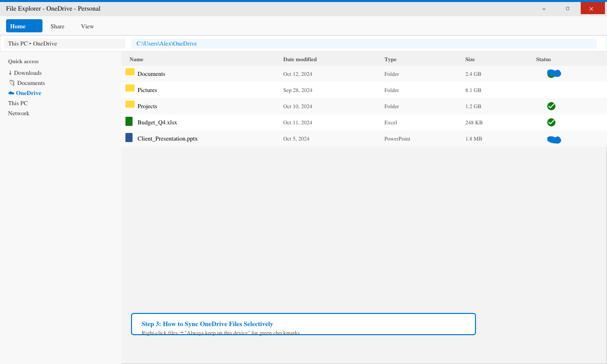The image size is (607, 364).
Task: Click the Sep 28, 2024 date cell
Action: (297, 90)
